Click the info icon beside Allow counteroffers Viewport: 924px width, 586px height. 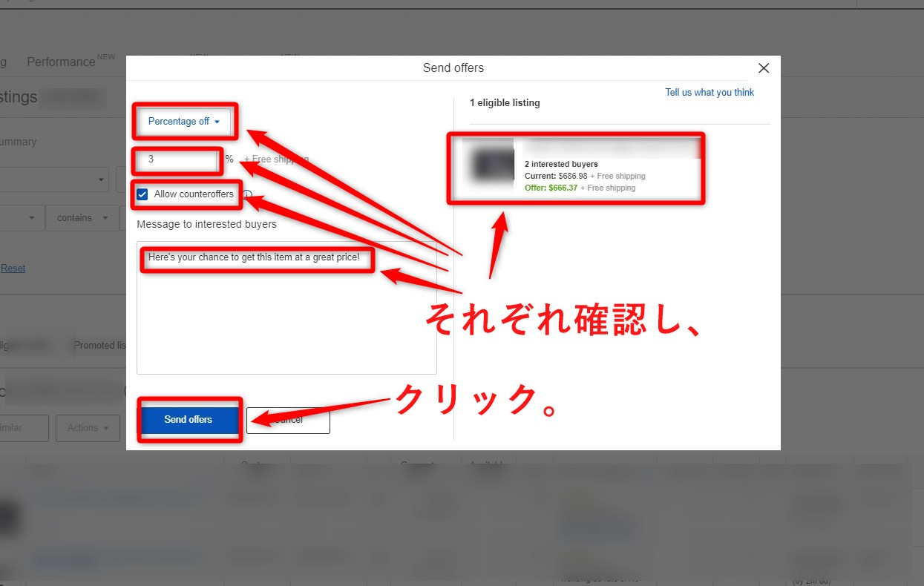(247, 194)
